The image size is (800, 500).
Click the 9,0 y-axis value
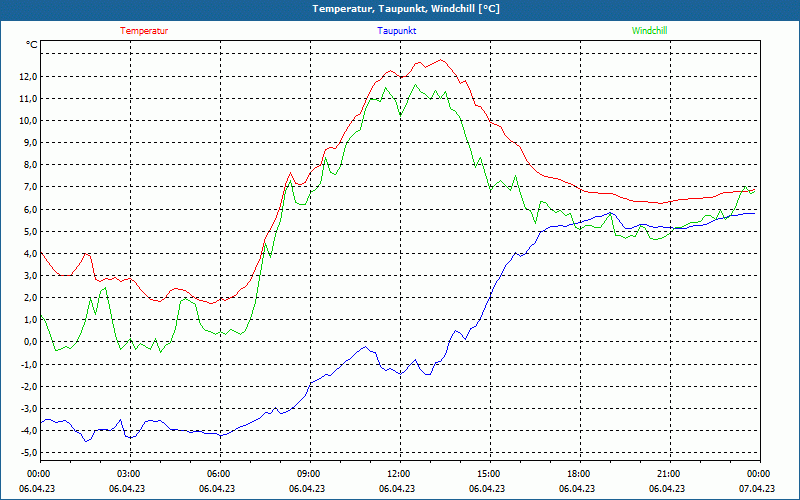pos(30,143)
